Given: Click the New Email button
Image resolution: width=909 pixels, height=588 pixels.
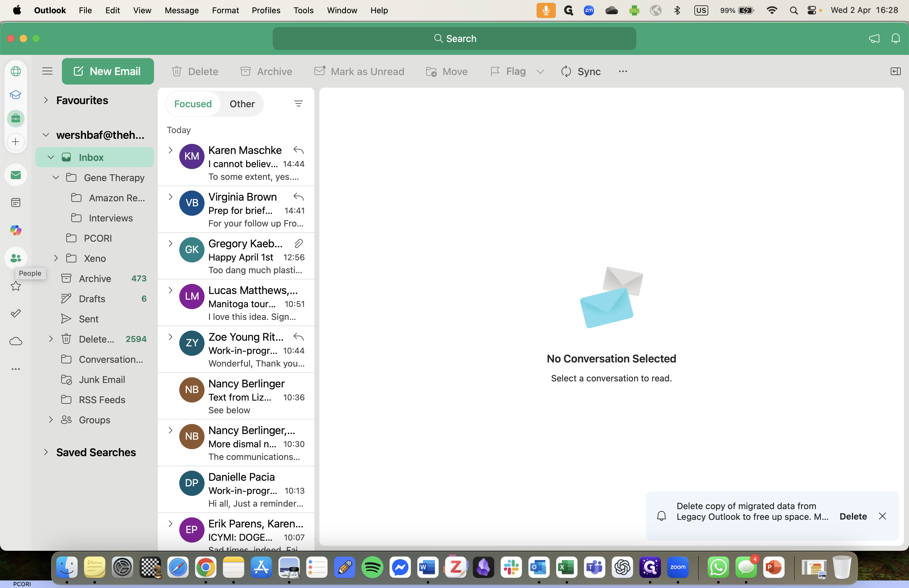Looking at the screenshot, I should [108, 71].
